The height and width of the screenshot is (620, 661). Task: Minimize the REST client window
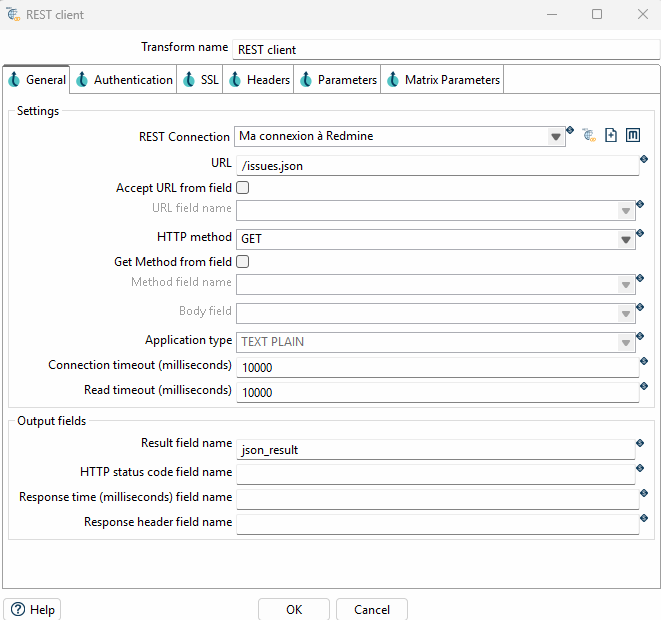click(x=552, y=14)
